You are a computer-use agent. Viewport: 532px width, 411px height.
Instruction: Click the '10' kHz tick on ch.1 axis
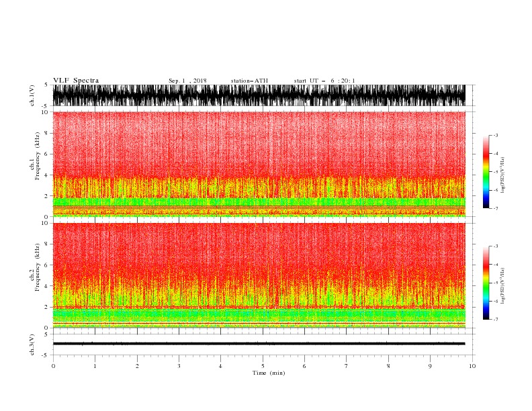coord(46,112)
